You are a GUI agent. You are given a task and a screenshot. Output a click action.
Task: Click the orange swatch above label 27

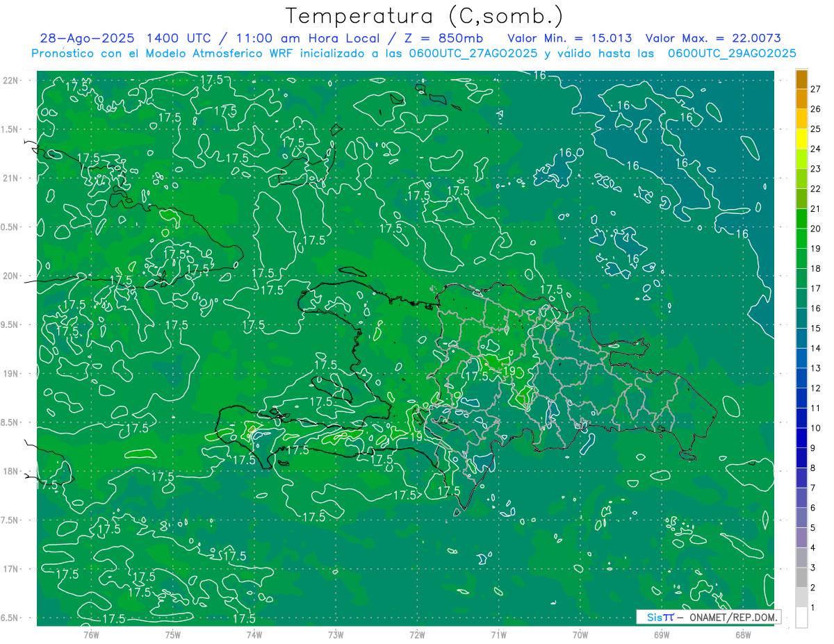(801, 79)
